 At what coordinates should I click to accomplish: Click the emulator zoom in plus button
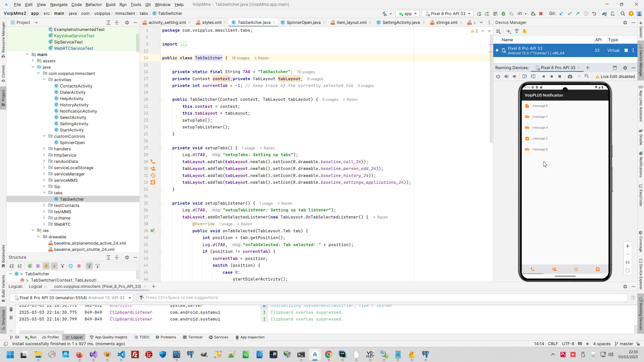(628, 246)
